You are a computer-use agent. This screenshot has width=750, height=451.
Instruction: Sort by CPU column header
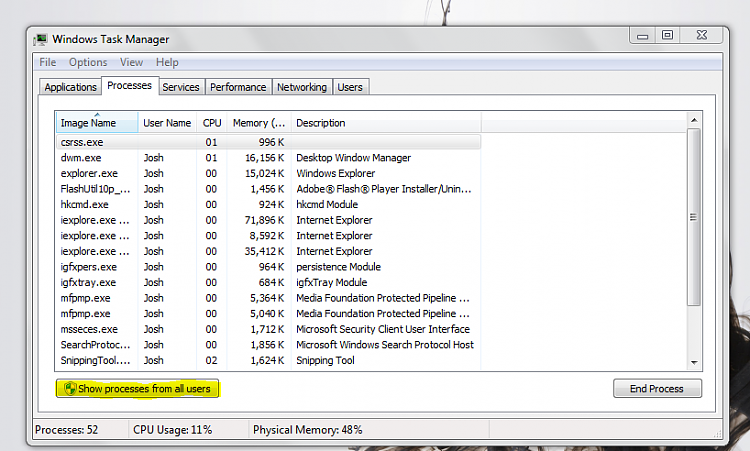[x=212, y=123]
